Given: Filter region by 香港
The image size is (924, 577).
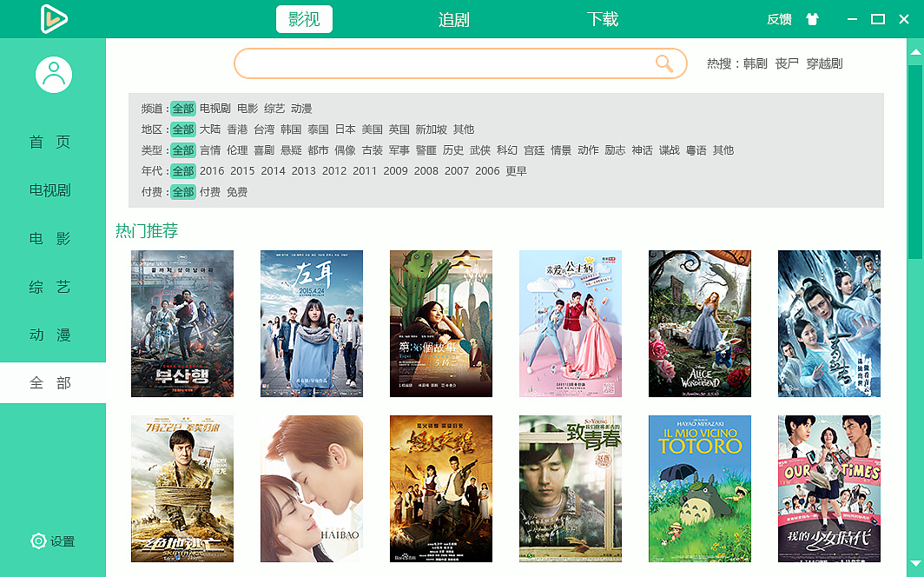Looking at the screenshot, I should (x=237, y=129).
